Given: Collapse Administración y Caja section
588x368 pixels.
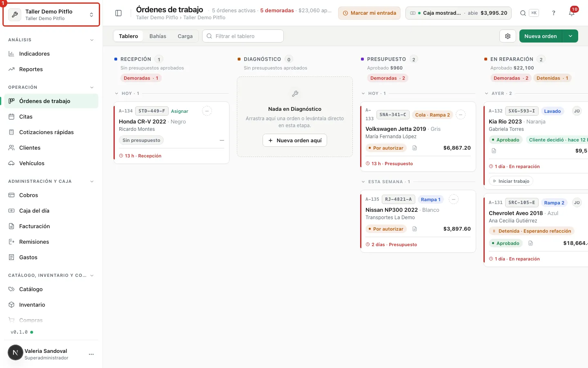Looking at the screenshot, I should pyautogui.click(x=92, y=182).
